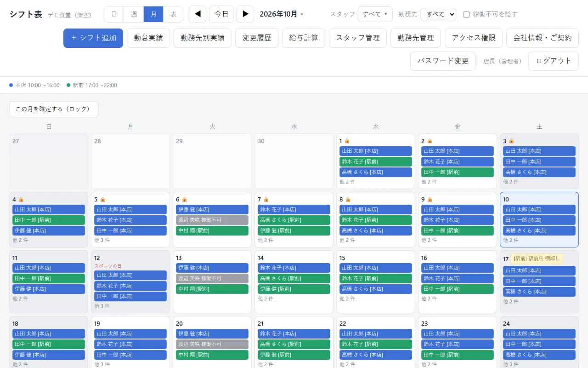Open 勤怠実績
588x368 pixels.
(148, 38)
